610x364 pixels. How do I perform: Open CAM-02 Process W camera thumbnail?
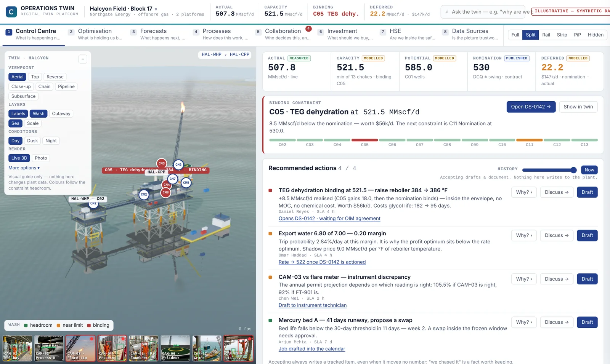coord(49,348)
